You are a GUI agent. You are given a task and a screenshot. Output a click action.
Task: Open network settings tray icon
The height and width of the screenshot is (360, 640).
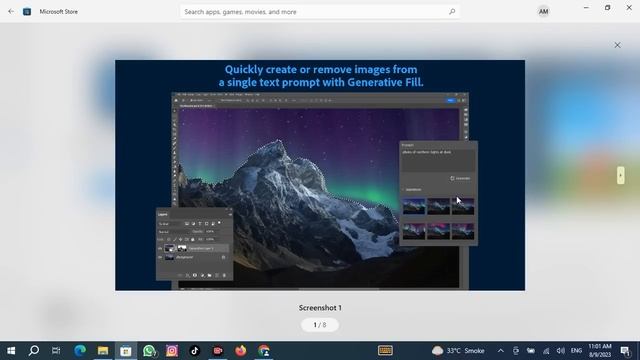546,351
